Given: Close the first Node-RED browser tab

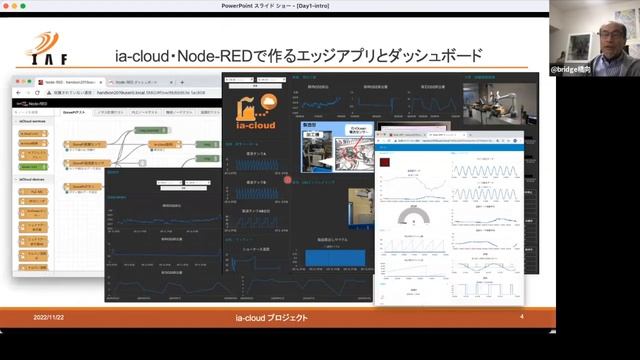Looking at the screenshot, I should [100, 82].
